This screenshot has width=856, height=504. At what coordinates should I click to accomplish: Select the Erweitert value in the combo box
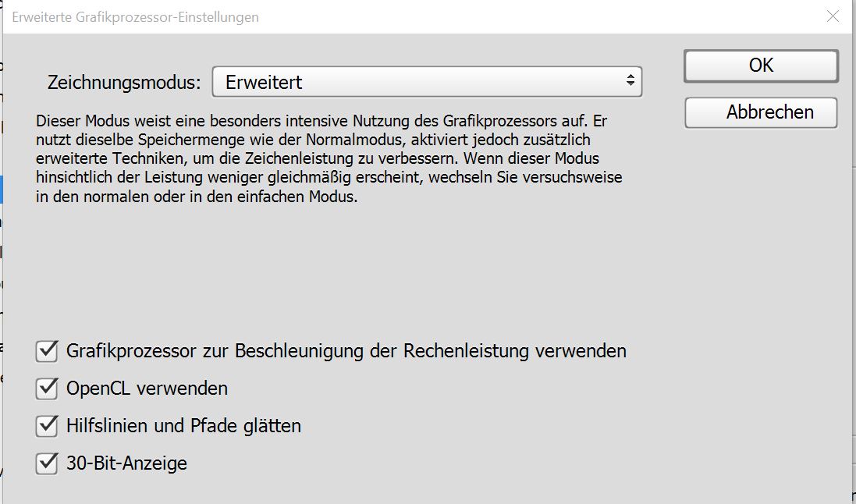click(264, 82)
